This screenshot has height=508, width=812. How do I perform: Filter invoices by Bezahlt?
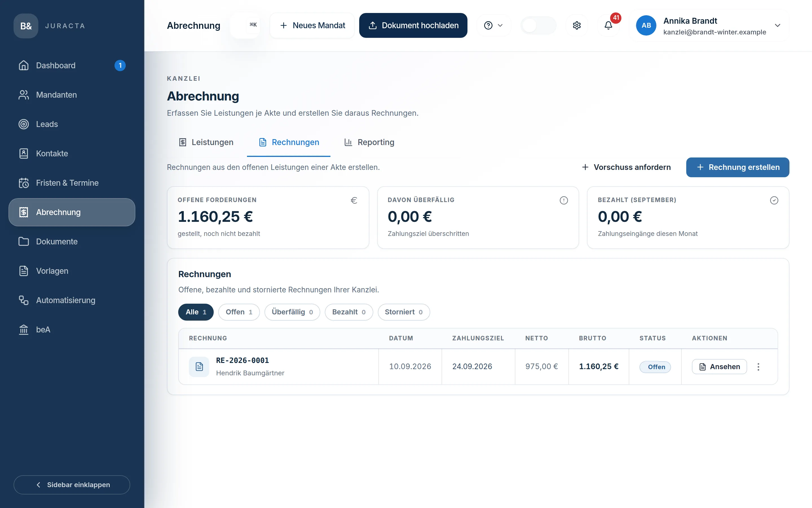tap(349, 312)
